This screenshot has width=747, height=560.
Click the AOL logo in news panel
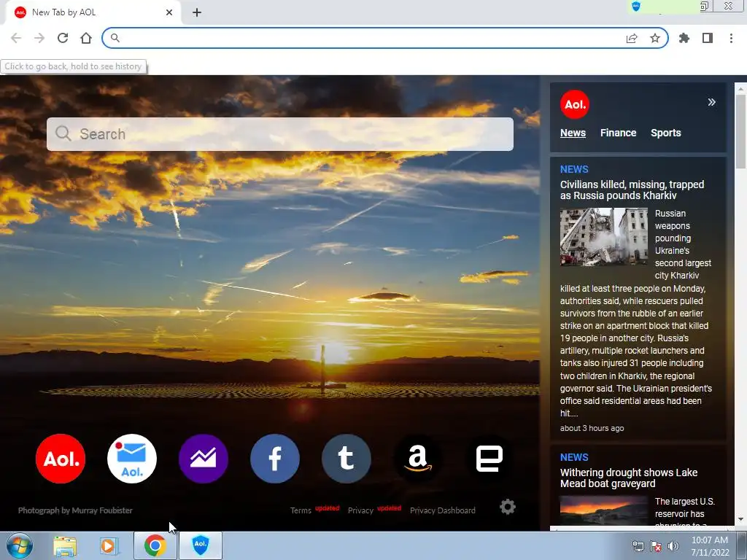click(x=575, y=104)
